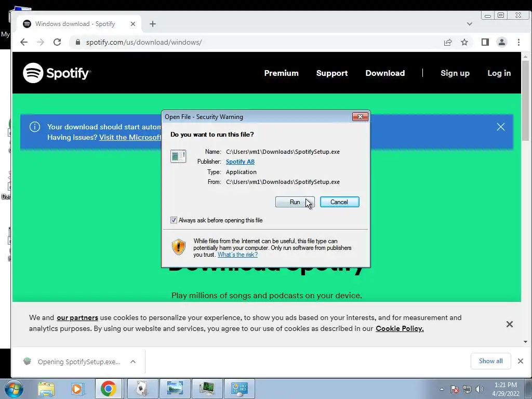
Task: Open a new Chrome tab
Action: point(153,24)
